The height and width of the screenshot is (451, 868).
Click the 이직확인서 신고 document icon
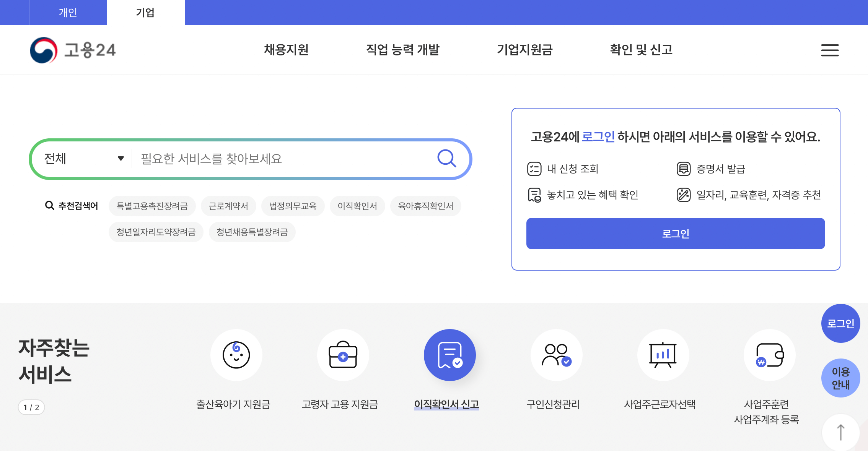tap(449, 355)
